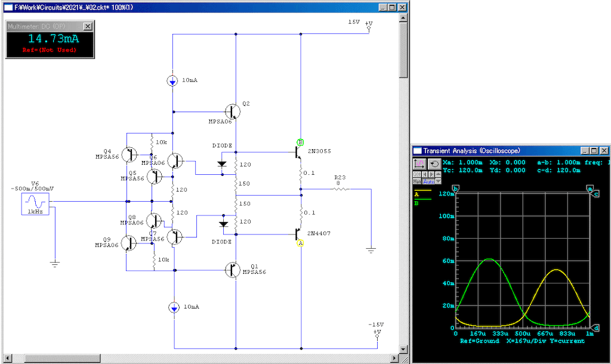The height and width of the screenshot is (364, 611).
Task: Click the lower 10mA current source
Action: pos(173,308)
